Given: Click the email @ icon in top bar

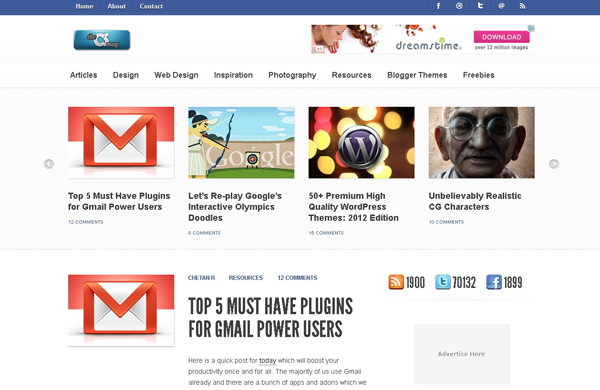Looking at the screenshot, I should click(501, 6).
